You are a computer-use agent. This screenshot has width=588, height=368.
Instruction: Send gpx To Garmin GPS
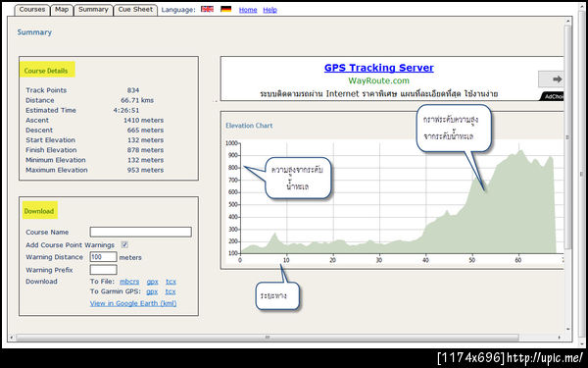[x=152, y=291]
